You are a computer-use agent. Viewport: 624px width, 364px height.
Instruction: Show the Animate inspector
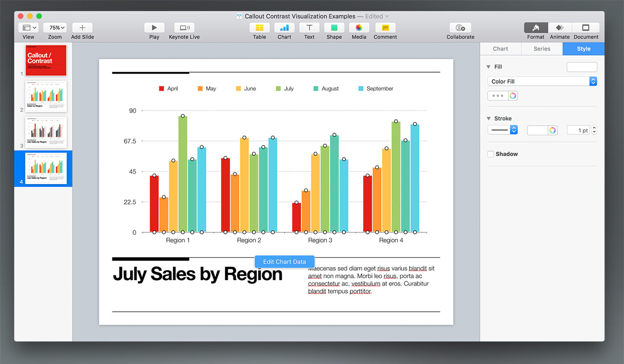560,28
